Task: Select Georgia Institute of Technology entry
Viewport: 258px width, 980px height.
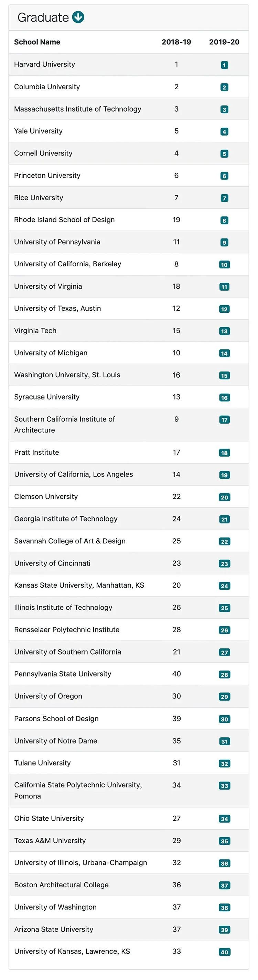Action: tap(66, 519)
